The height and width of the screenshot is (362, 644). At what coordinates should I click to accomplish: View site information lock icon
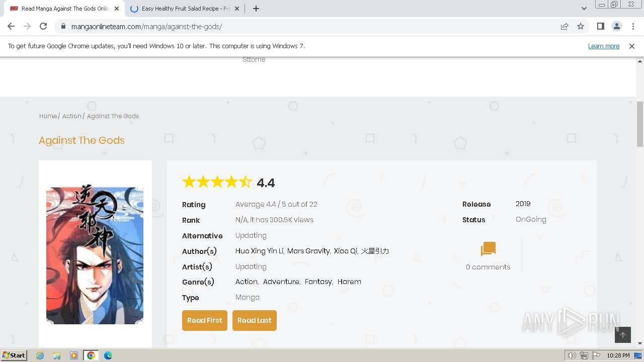pyautogui.click(x=63, y=27)
